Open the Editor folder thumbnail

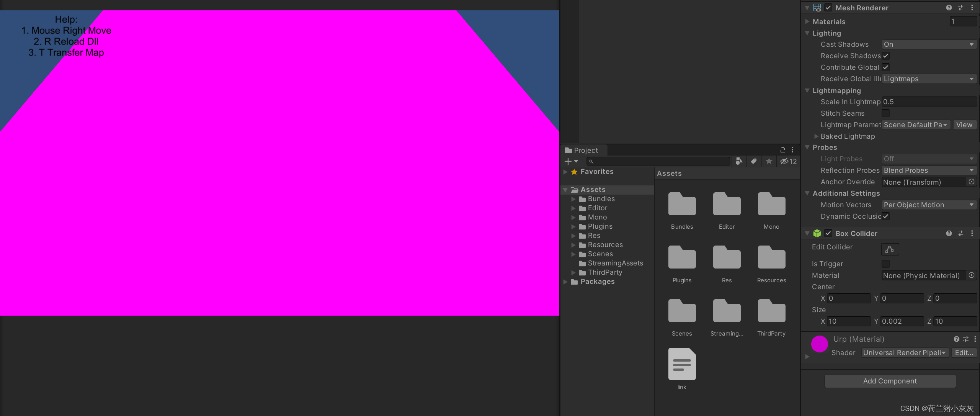pyautogui.click(x=727, y=204)
